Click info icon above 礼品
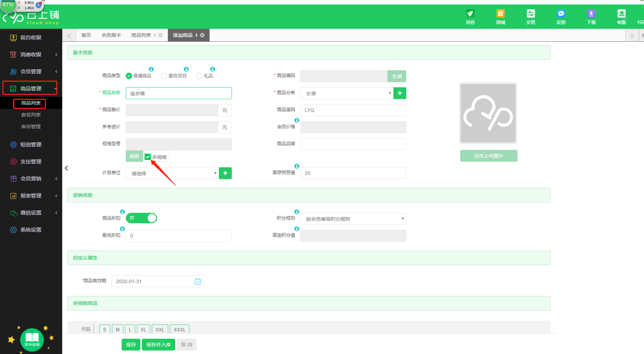Screen dimensions: 644x354 pos(213,69)
